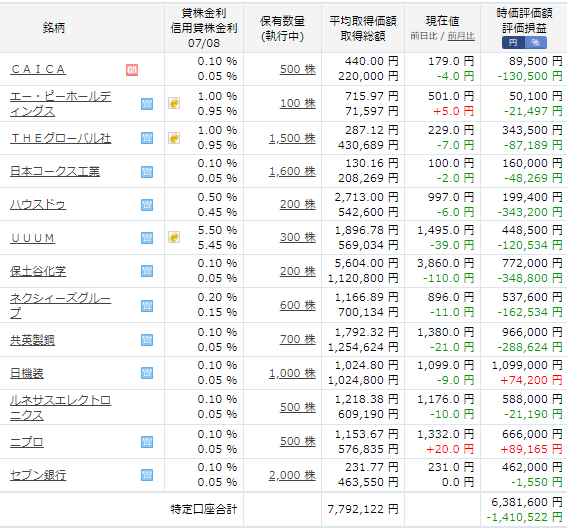Click the blue icon beside UUUM
567x528 pixels.
point(147,238)
